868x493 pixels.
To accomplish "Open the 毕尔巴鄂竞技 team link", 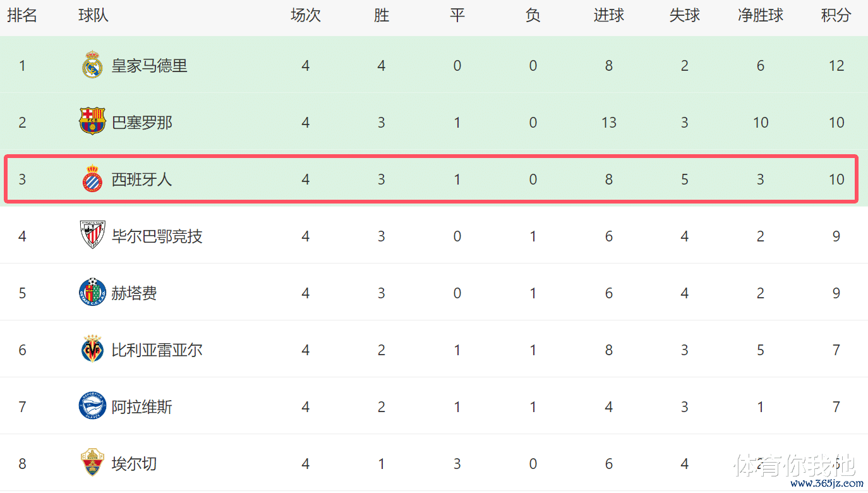I will coord(157,236).
